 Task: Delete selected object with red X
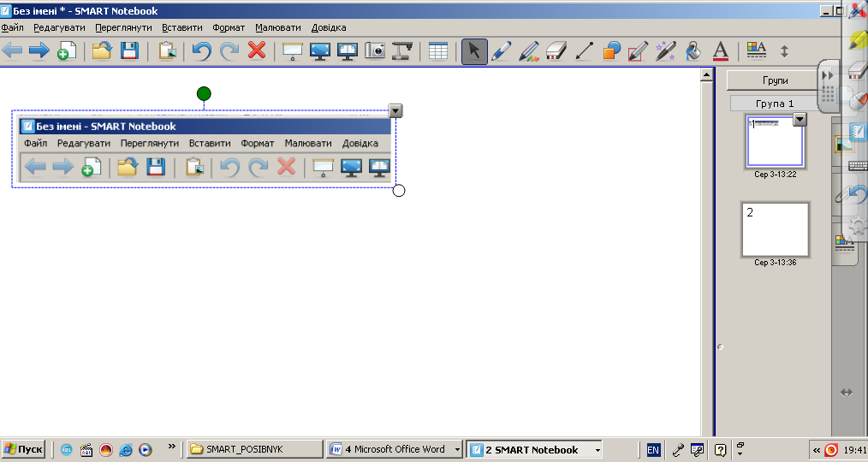point(257,50)
